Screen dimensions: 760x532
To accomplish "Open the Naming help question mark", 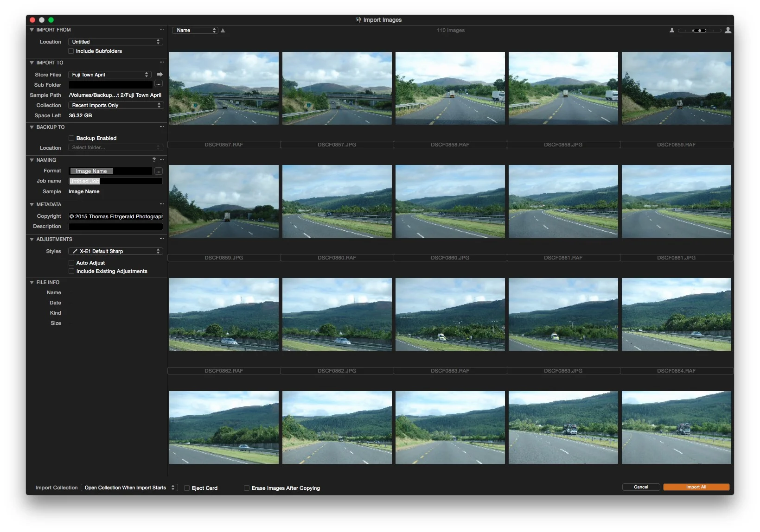I will coord(154,160).
